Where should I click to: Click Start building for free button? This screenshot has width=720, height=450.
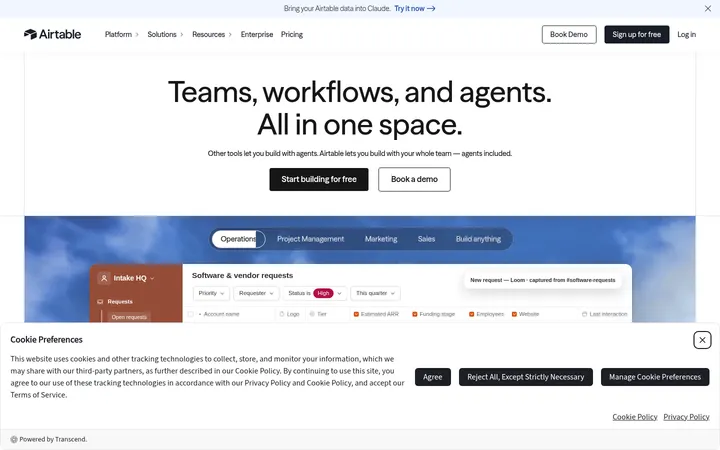tap(319, 179)
